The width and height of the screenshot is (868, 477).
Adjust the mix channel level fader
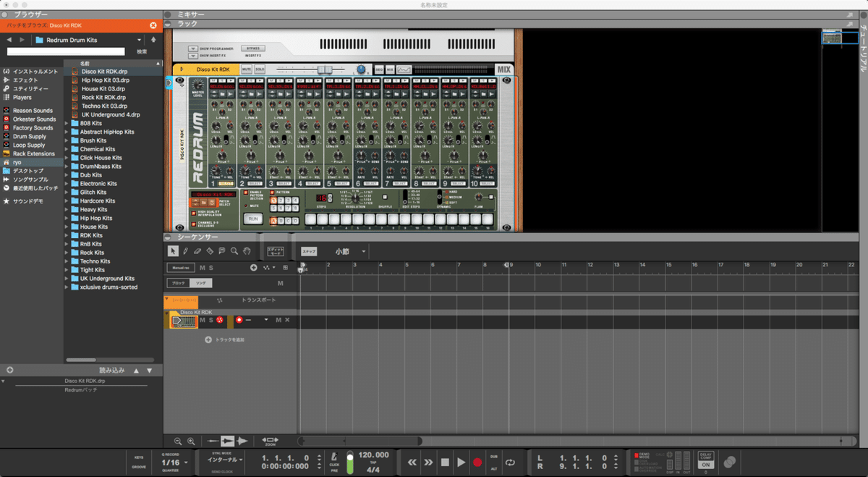click(x=326, y=69)
